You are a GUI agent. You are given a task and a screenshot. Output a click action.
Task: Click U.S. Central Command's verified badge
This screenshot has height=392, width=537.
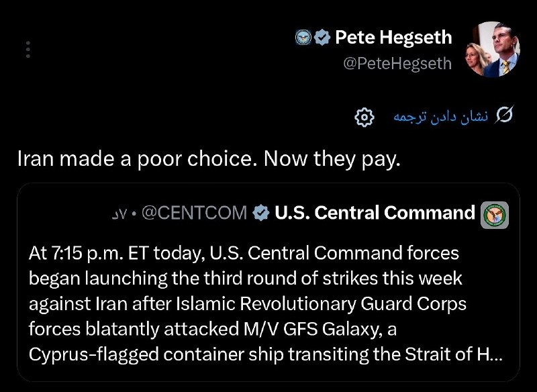pyautogui.click(x=261, y=213)
